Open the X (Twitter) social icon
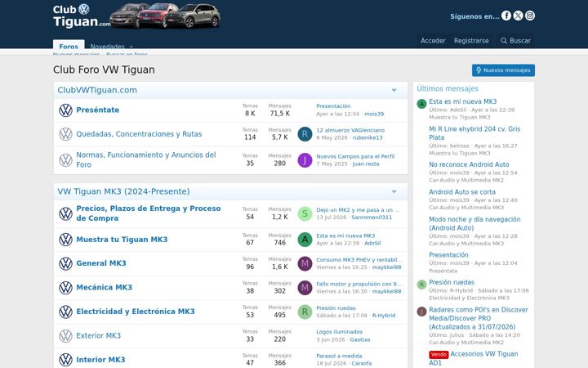This screenshot has height=368, width=588. click(x=518, y=16)
